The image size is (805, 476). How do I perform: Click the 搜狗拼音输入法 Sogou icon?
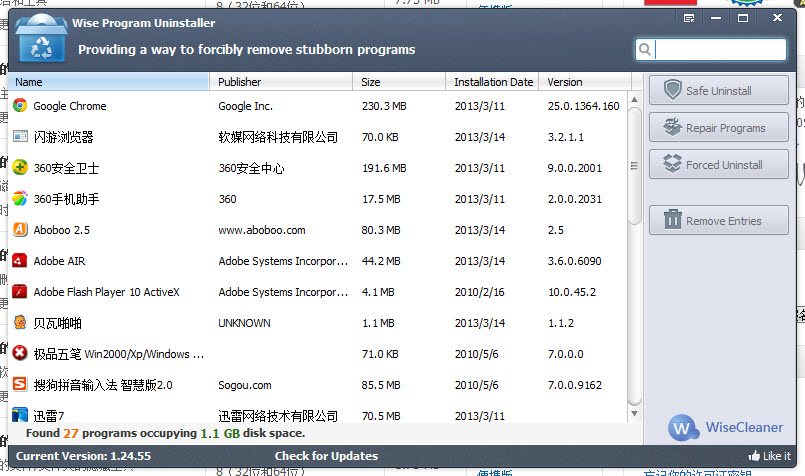pos(20,384)
